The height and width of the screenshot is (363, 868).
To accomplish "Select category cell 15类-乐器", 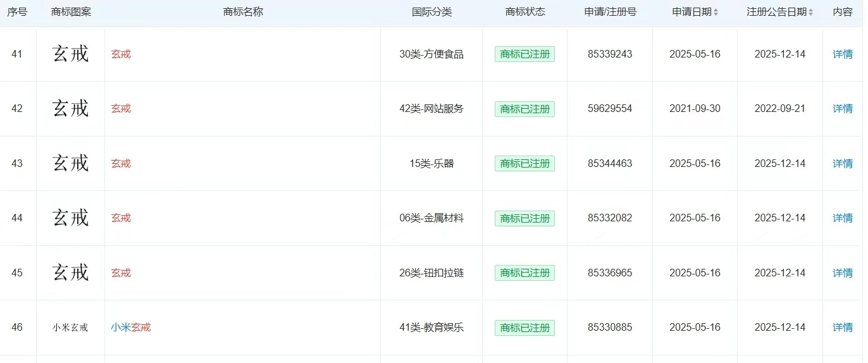I will [431, 164].
